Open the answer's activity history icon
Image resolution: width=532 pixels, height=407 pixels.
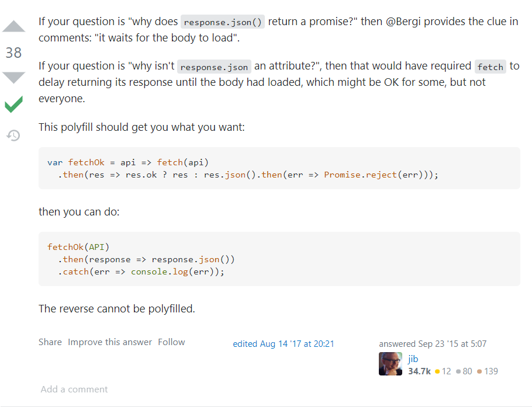pyautogui.click(x=13, y=135)
